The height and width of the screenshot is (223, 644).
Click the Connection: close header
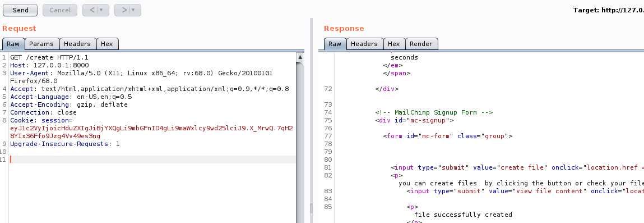pos(44,112)
